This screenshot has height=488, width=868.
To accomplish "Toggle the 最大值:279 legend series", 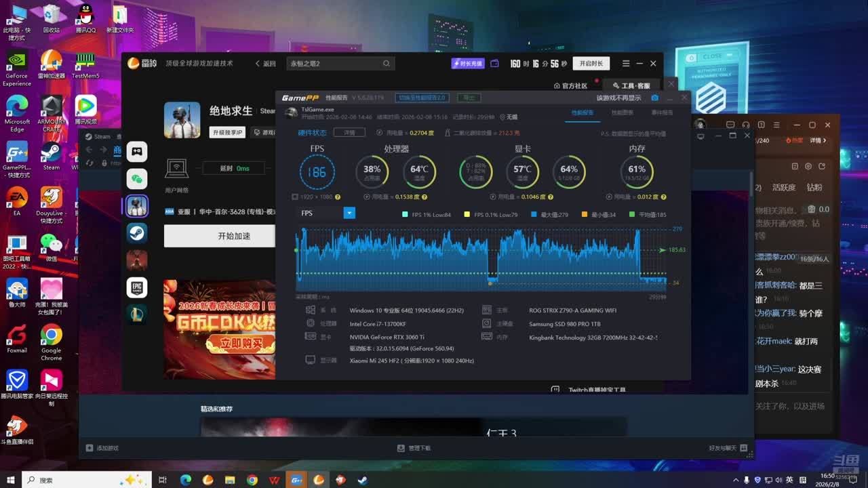I will [550, 215].
